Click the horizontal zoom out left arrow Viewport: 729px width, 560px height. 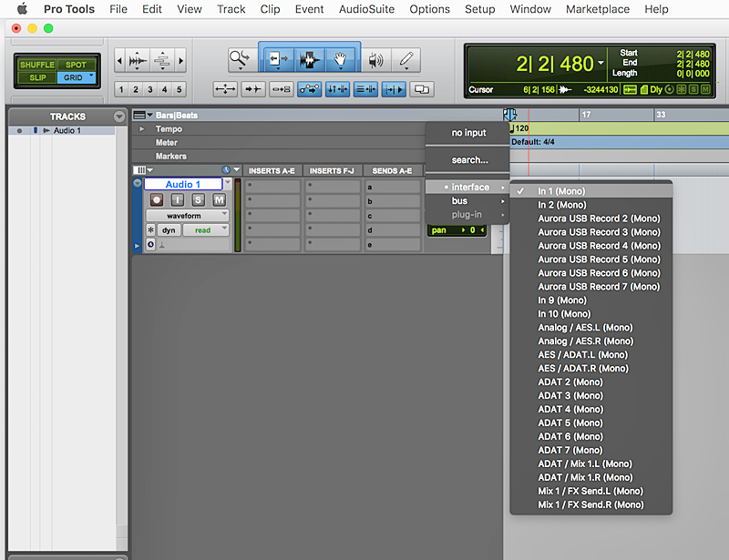pos(120,60)
